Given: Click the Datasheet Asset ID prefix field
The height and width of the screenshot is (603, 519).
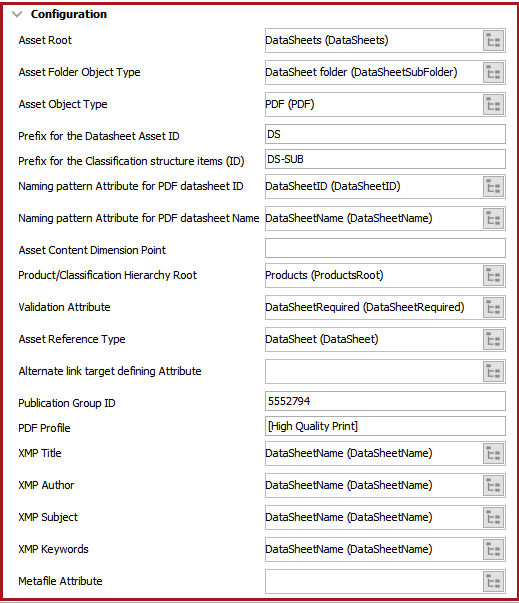Looking at the screenshot, I should click(385, 134).
